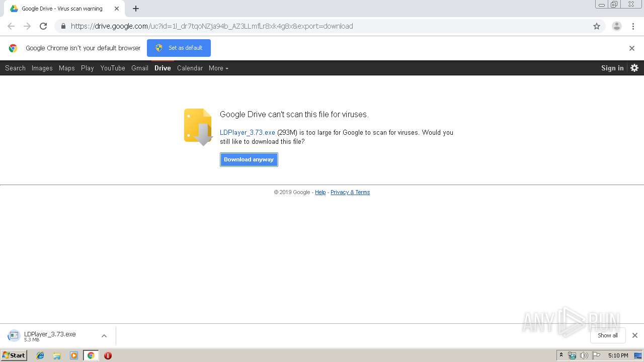Expand the More dropdown menu

click(x=218, y=68)
